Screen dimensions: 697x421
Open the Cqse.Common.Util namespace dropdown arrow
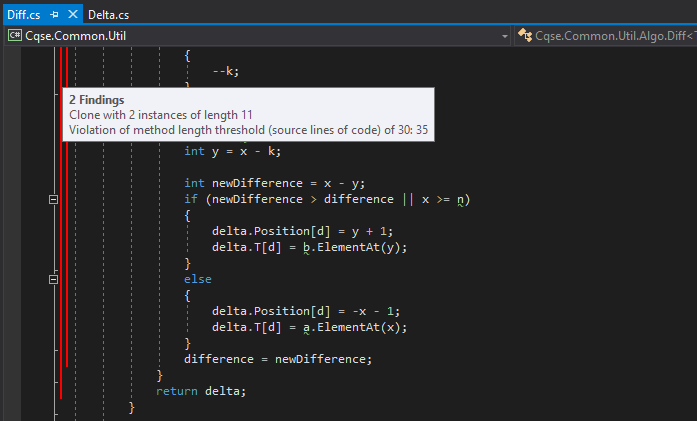coord(505,36)
